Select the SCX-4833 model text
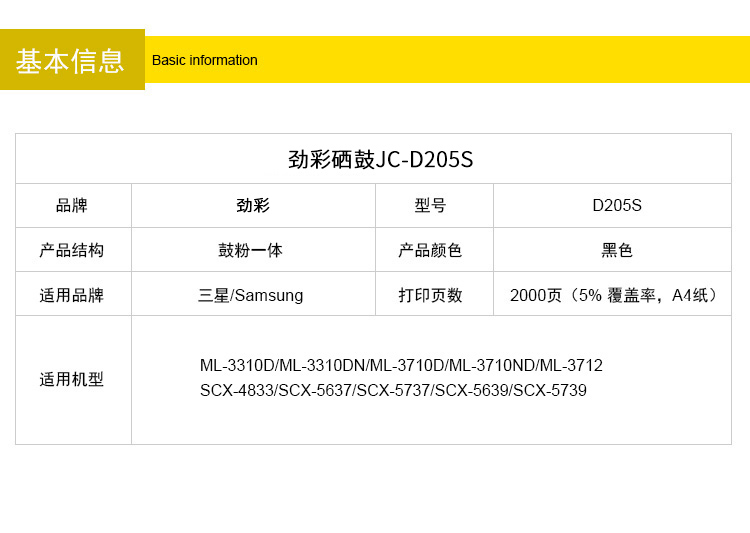Screen dimensions: 750x533 pos(237,391)
